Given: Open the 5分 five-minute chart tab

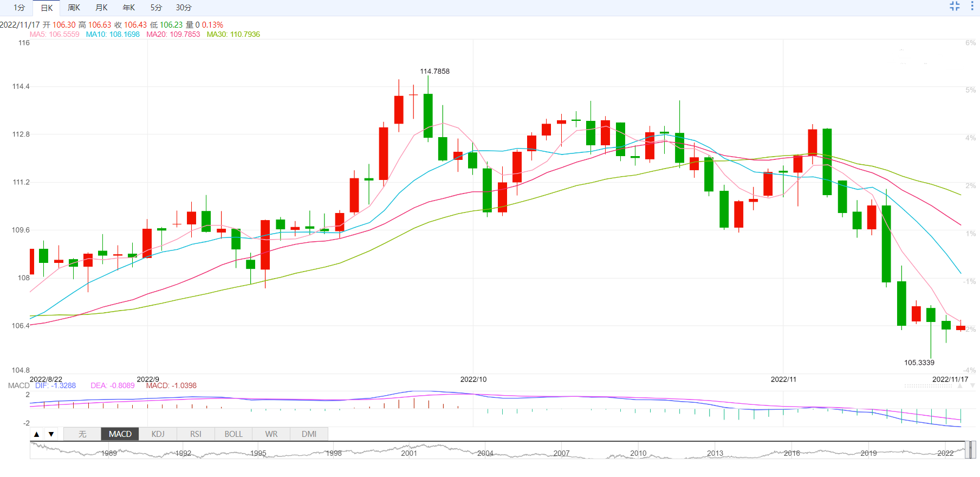Looking at the screenshot, I should 156,8.
